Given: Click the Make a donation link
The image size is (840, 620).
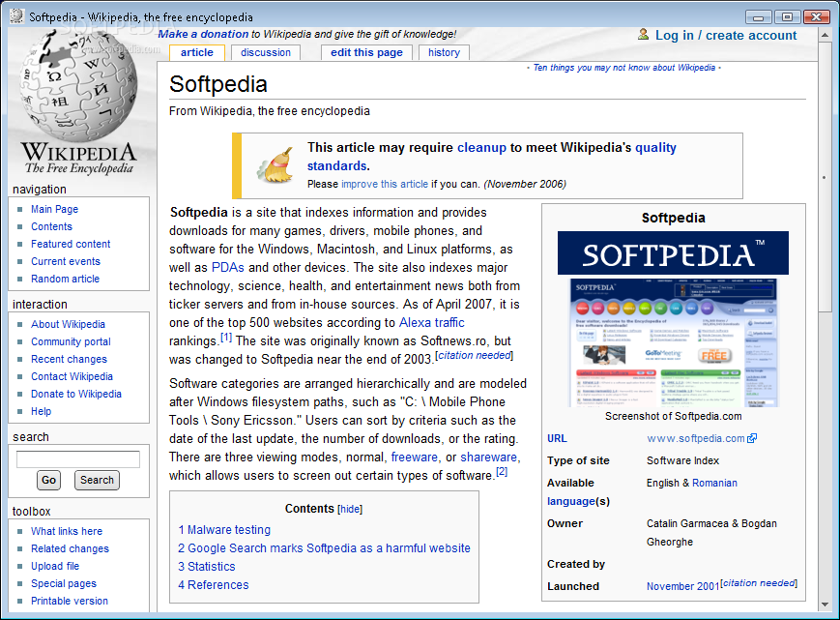Looking at the screenshot, I should [203, 34].
